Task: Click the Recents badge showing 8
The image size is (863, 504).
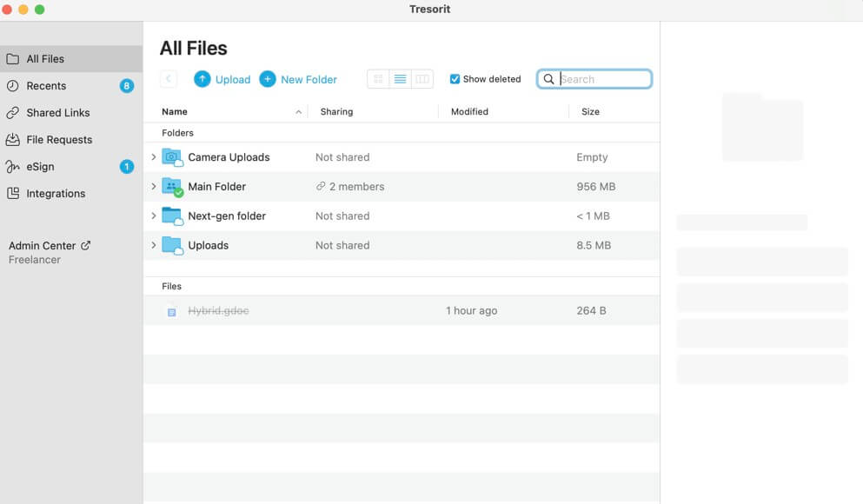Action: (x=127, y=86)
